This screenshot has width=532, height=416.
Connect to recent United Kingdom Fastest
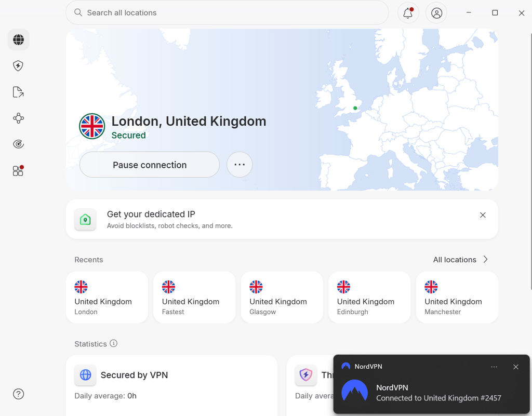click(194, 298)
